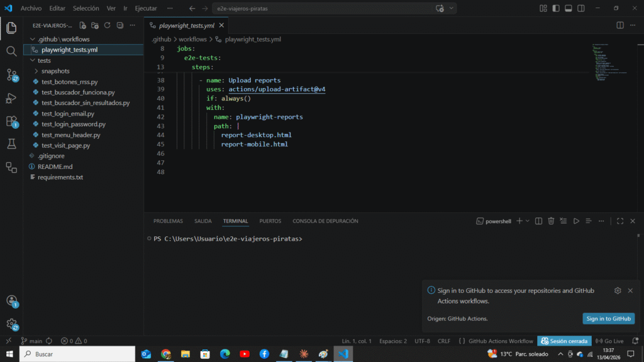The image size is (644, 362).
Task: Split the editor to the right
Action: [620, 25]
